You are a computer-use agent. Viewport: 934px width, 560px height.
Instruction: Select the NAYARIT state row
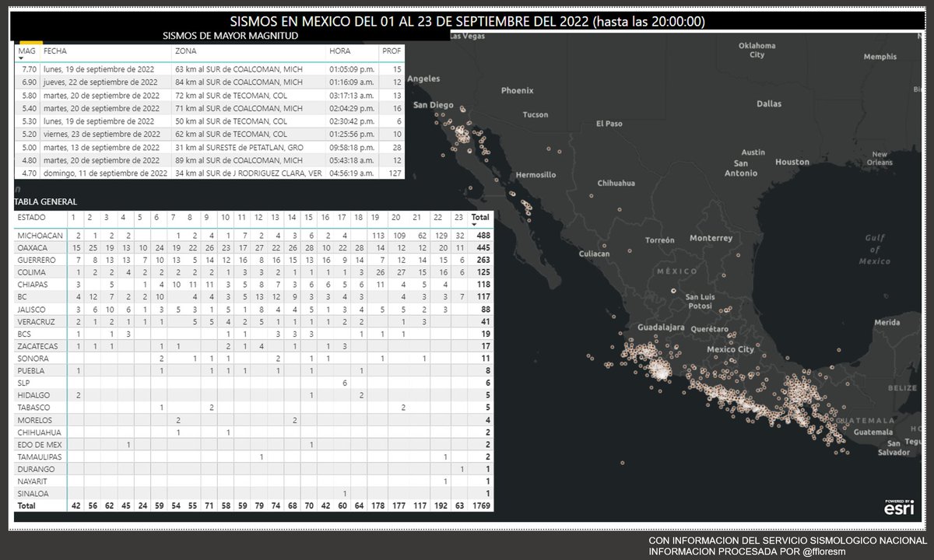tap(254, 481)
